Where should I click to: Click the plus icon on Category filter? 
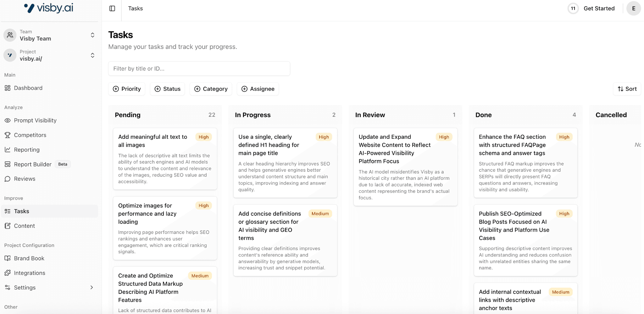pyautogui.click(x=197, y=89)
